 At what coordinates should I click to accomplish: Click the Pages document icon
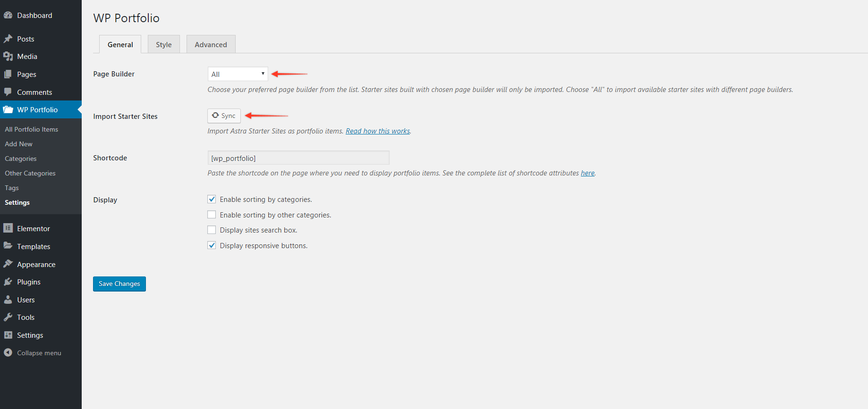click(x=8, y=74)
